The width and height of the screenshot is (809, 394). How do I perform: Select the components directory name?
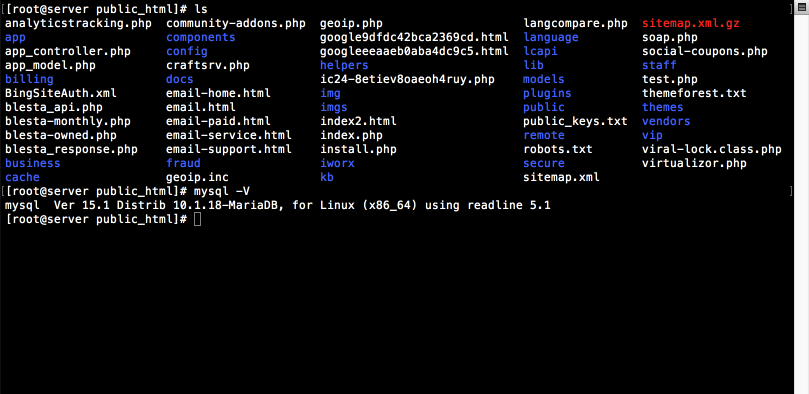201,38
